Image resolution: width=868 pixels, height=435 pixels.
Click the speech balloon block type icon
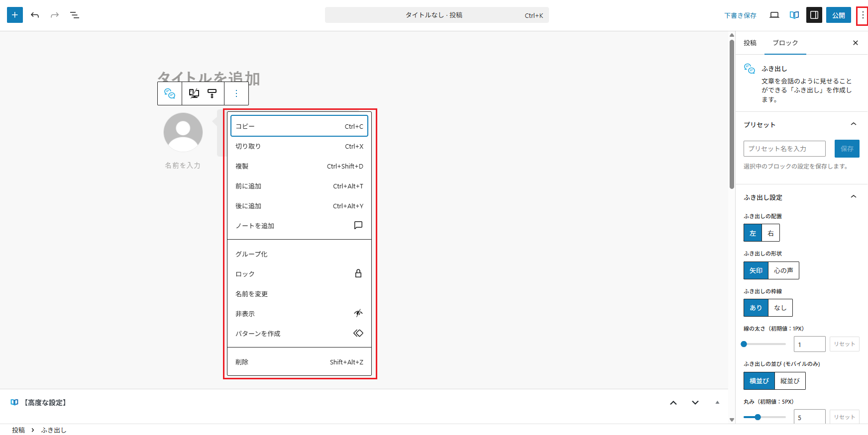click(x=170, y=93)
